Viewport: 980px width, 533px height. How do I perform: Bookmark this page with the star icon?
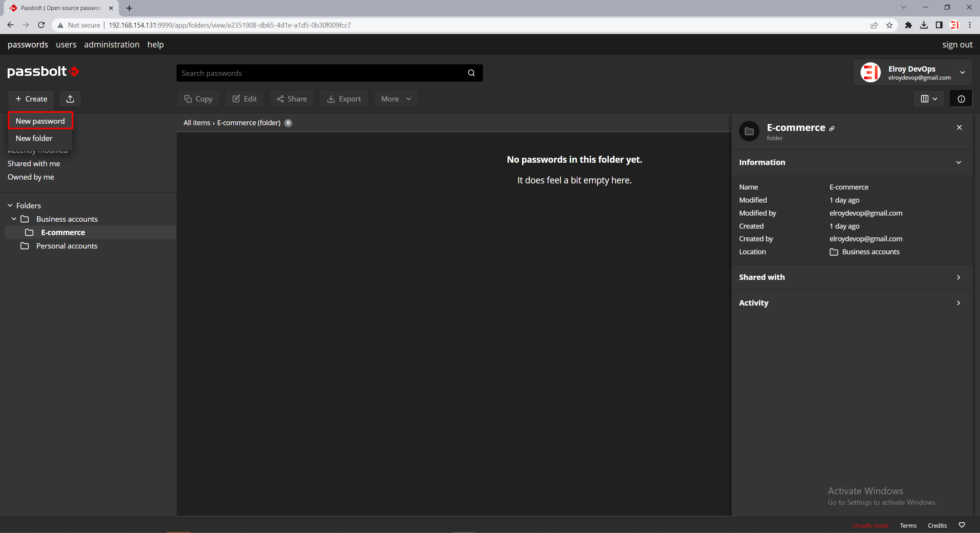[889, 25]
